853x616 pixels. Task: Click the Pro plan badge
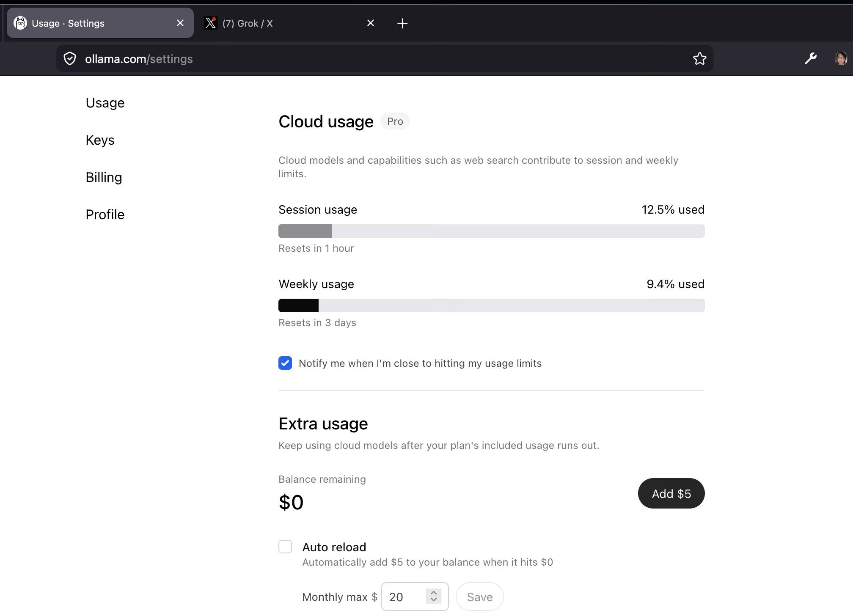395,121
